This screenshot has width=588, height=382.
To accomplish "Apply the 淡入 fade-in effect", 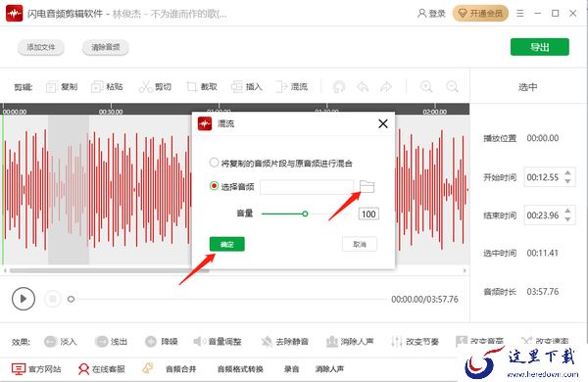I will [x=61, y=342].
